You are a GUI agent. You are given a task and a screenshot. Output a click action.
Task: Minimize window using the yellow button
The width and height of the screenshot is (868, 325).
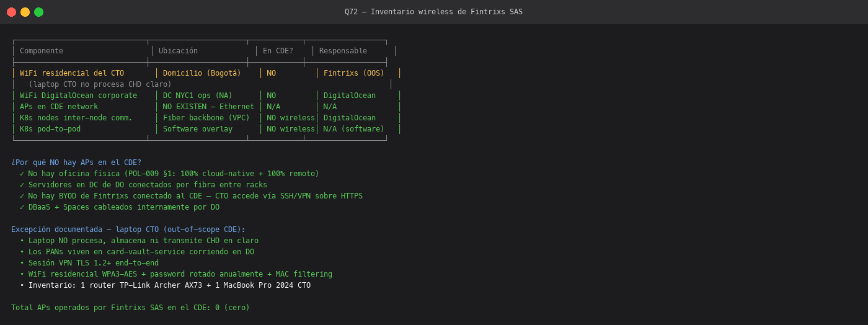click(x=25, y=12)
